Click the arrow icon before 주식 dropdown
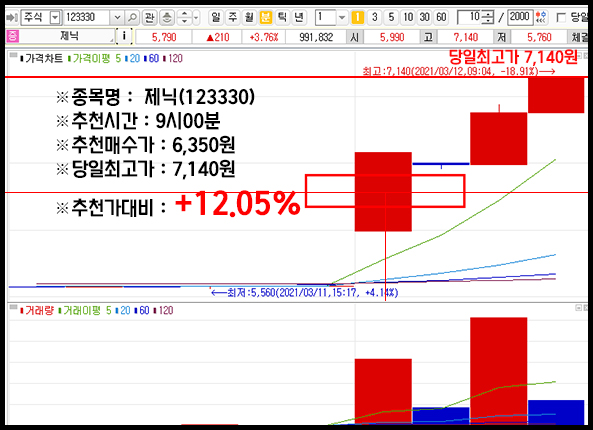 (12, 17)
